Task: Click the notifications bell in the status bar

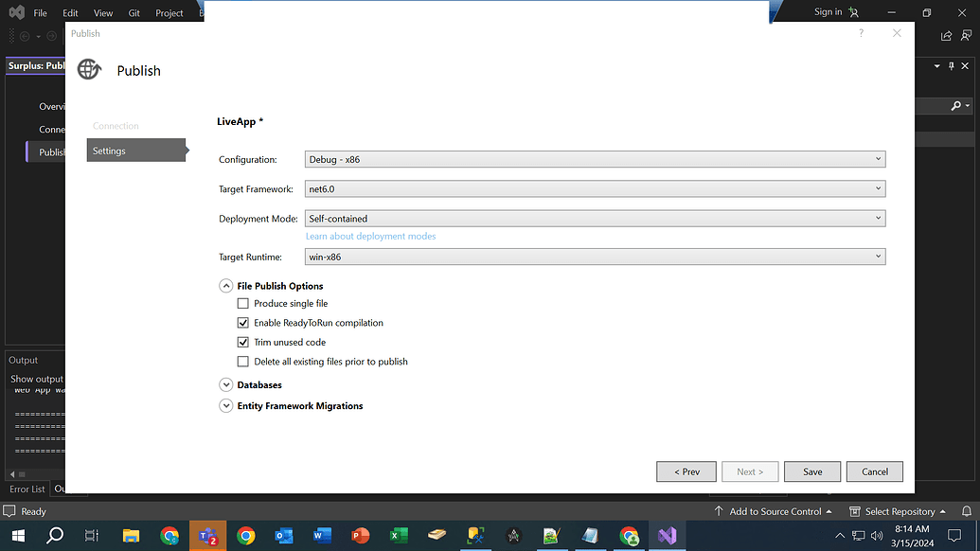Action: tap(967, 511)
